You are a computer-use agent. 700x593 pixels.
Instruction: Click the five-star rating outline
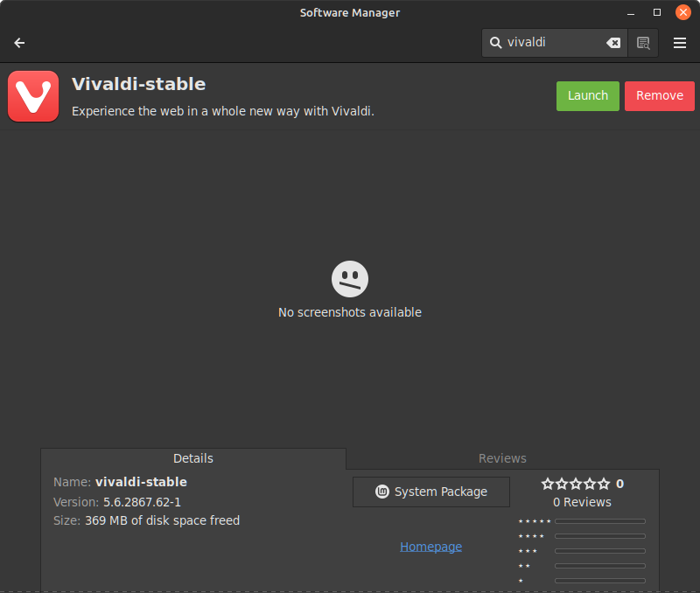(x=576, y=484)
